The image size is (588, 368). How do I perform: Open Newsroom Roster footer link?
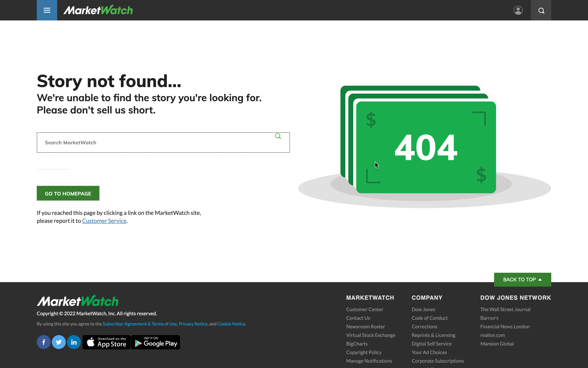tap(365, 326)
